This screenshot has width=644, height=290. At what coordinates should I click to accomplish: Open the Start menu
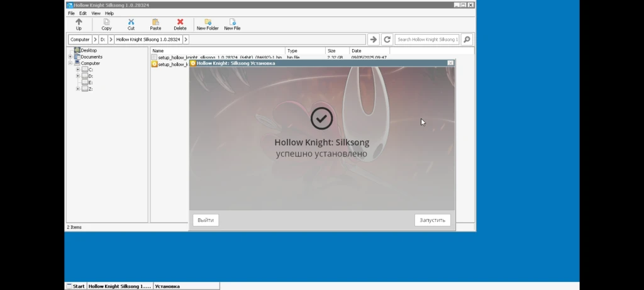coord(75,286)
